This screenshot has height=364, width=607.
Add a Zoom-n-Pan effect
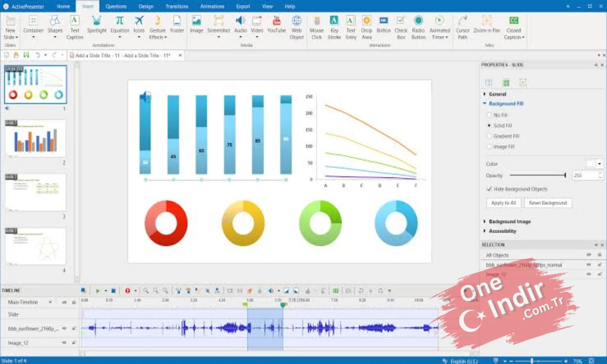487,24
